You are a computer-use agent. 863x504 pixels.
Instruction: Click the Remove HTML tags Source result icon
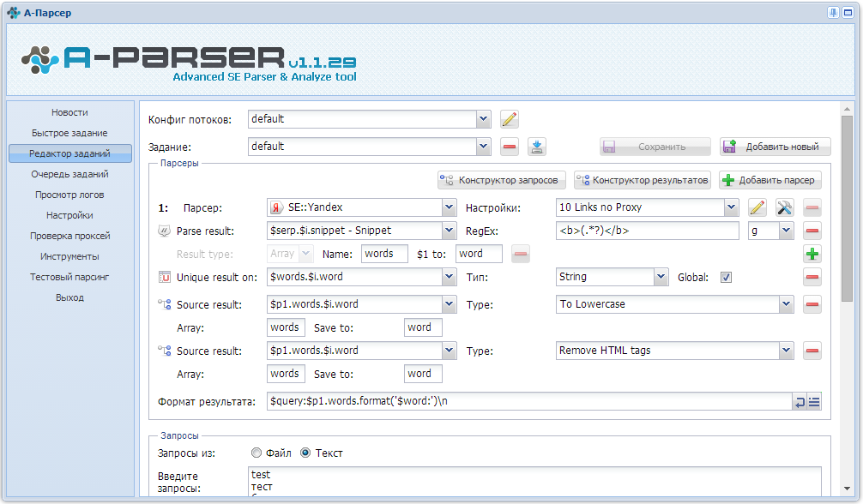164,350
